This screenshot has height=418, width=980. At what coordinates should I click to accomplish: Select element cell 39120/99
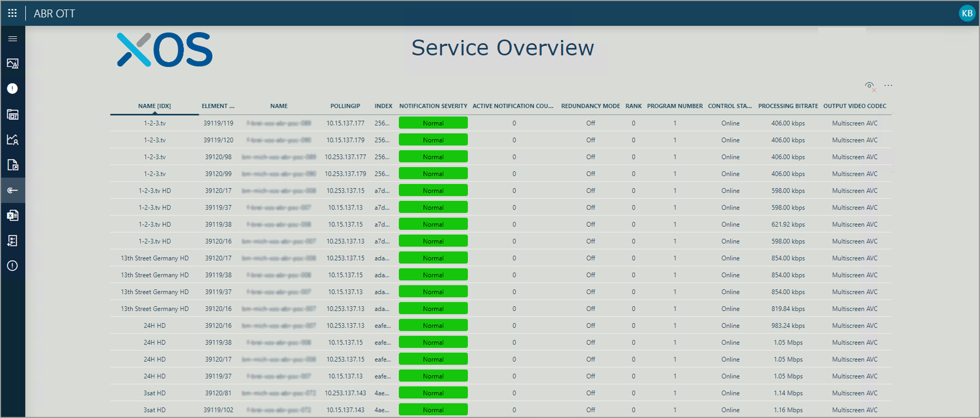click(218, 174)
